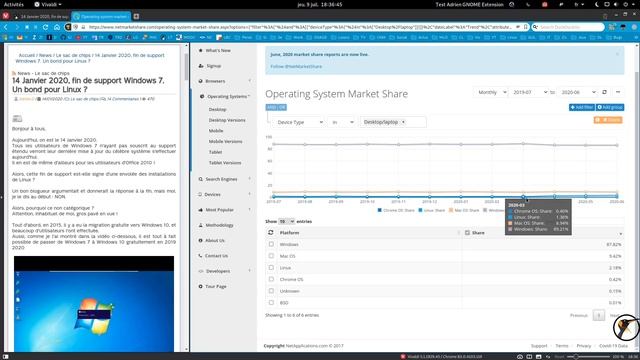
Task: Open a new tab with plus button
Action: point(136,16)
